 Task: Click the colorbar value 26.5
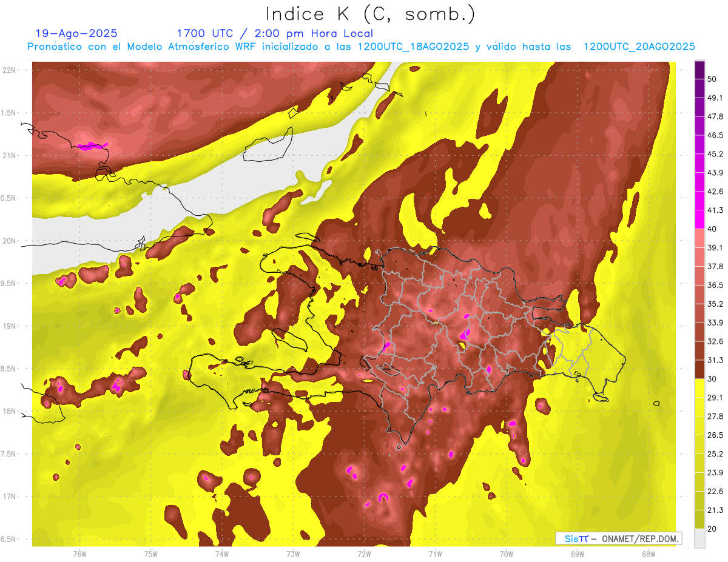pos(715,435)
